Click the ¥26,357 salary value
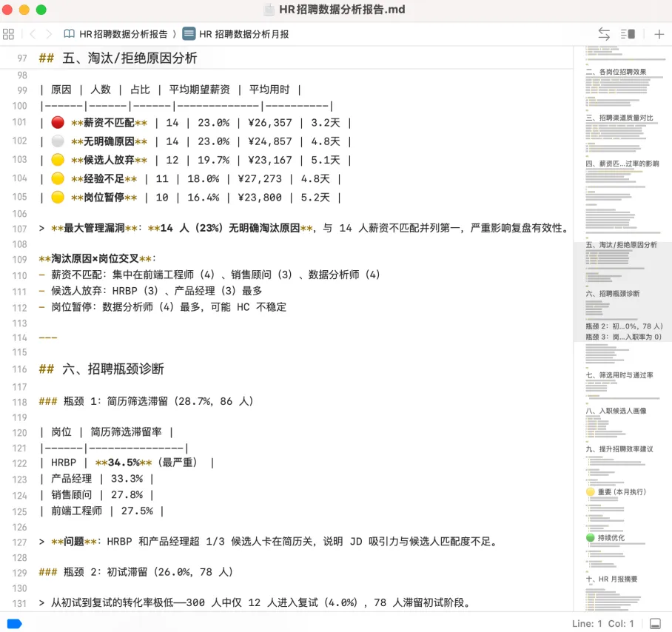This screenshot has width=672, height=632. pyautogui.click(x=270, y=123)
